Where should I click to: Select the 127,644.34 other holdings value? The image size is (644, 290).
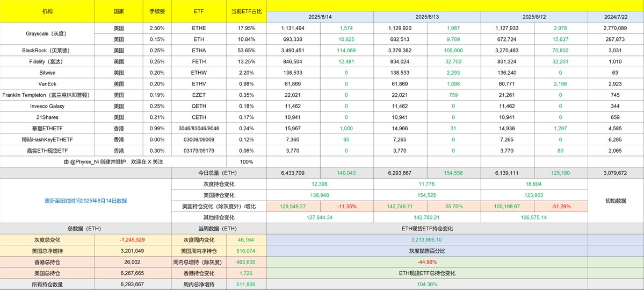[320, 217]
